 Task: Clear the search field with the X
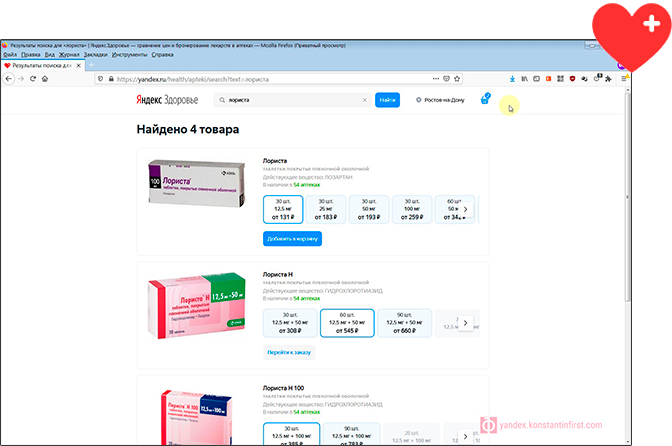[365, 100]
